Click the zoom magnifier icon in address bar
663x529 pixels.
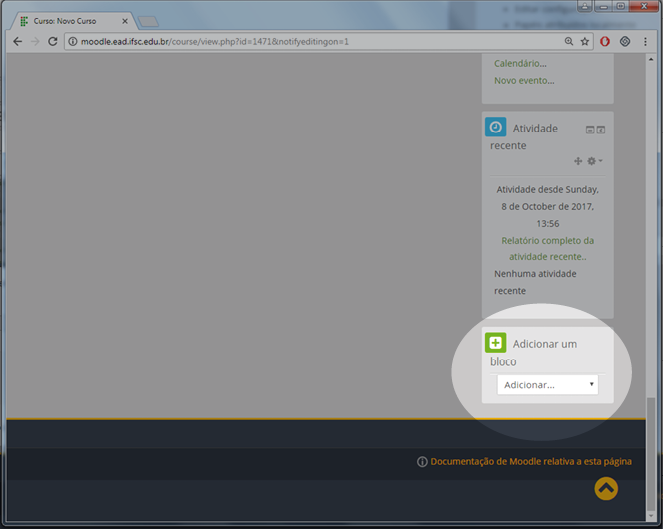[569, 42]
